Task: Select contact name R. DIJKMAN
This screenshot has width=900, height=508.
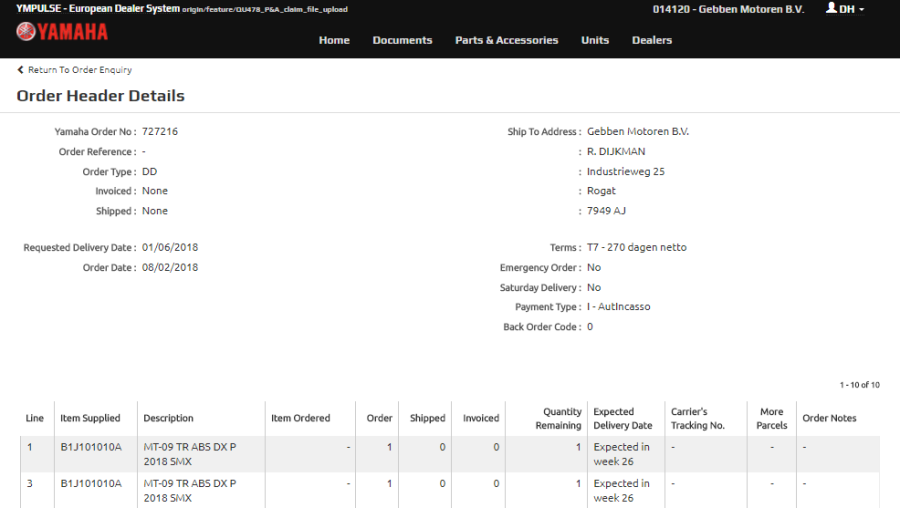Action: [616, 152]
